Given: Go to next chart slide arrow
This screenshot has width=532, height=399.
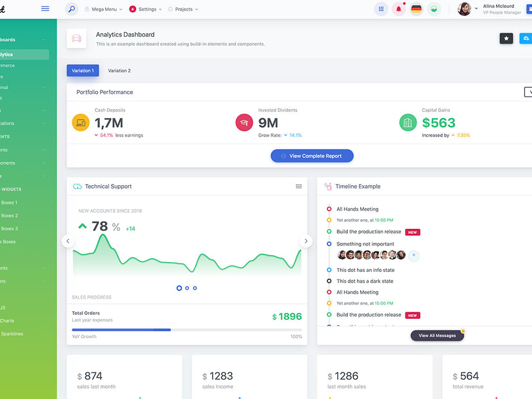Looking at the screenshot, I should coord(306,241).
